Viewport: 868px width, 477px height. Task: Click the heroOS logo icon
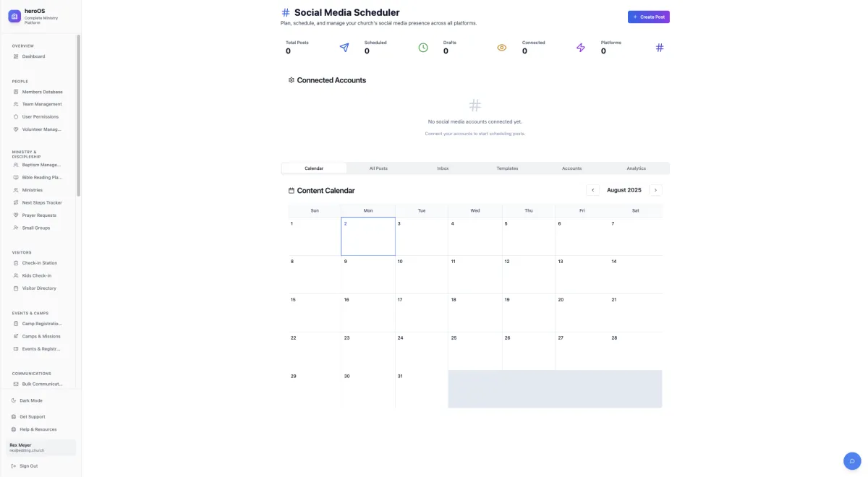coord(14,16)
